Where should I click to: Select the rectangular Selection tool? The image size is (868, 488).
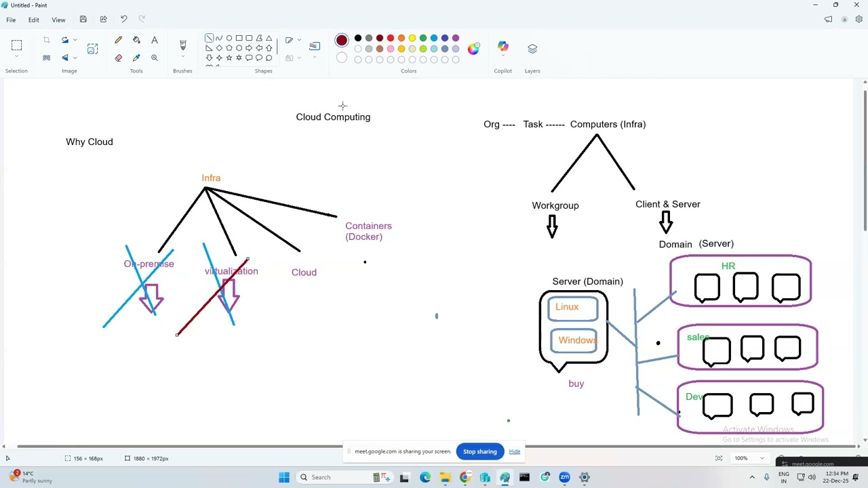[17, 45]
